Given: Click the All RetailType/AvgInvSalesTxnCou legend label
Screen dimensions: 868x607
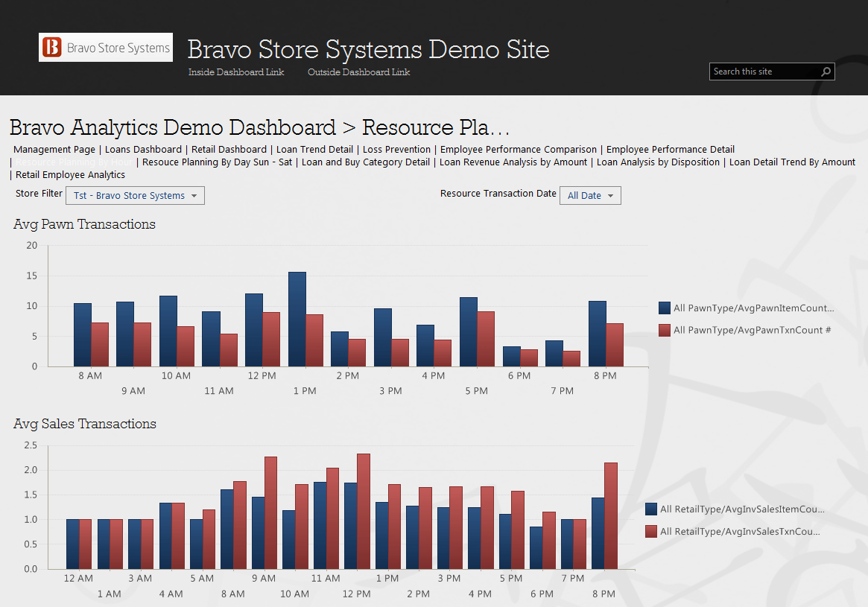Looking at the screenshot, I should [740, 531].
